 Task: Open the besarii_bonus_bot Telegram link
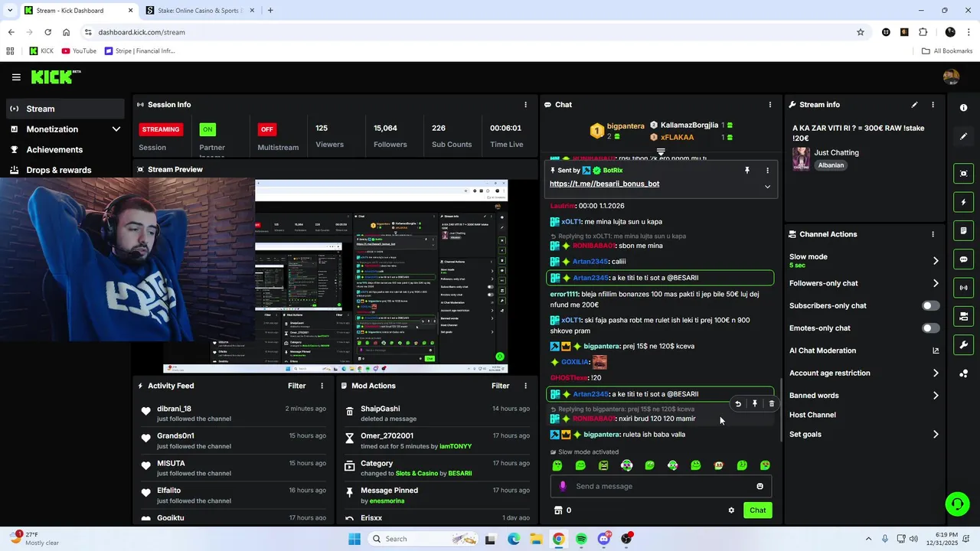click(604, 184)
